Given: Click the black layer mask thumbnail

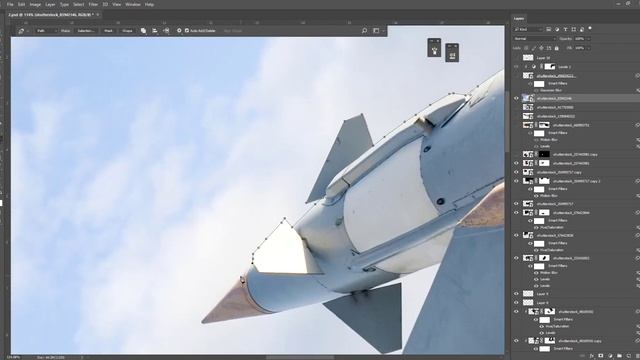Looking at the screenshot, I should 544,154.
